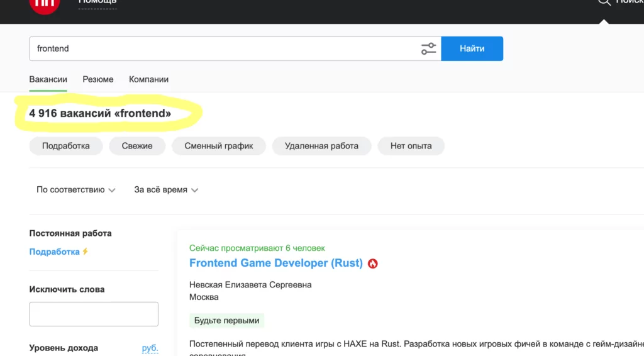The width and height of the screenshot is (644, 356).
Task: Click the fire icon beside the vacancy title
Action: pyautogui.click(x=373, y=264)
